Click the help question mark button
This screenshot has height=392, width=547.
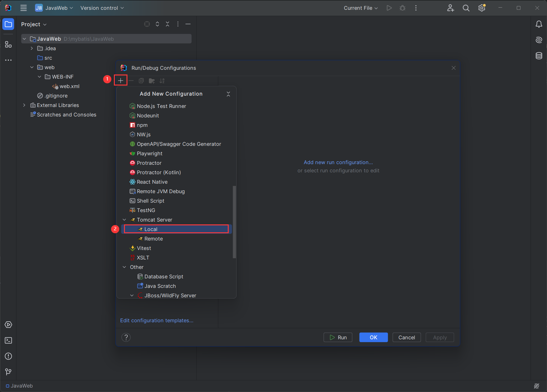pyautogui.click(x=126, y=337)
